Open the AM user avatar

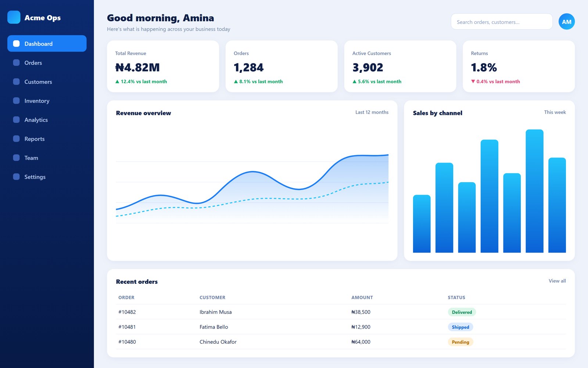coord(567,22)
